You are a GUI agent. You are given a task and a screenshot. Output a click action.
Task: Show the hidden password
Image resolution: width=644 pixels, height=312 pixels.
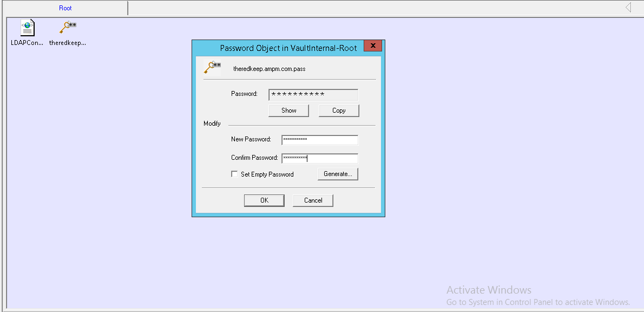(288, 110)
